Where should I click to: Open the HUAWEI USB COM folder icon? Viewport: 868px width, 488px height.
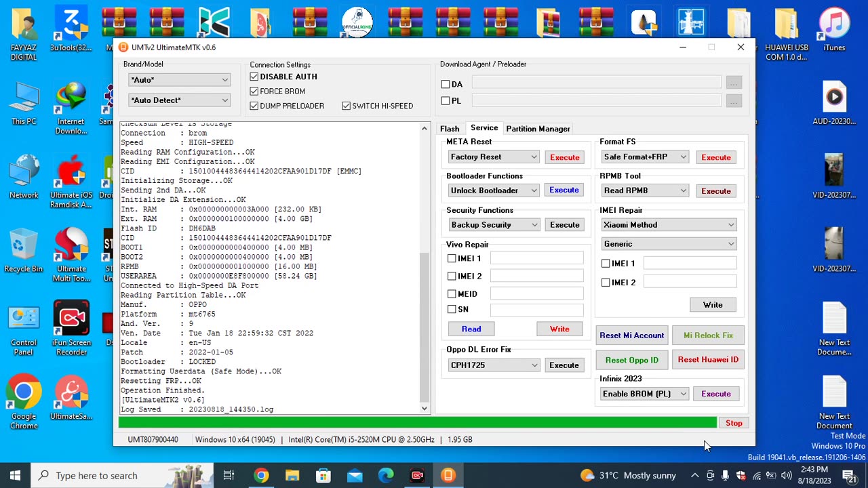pyautogui.click(x=787, y=35)
